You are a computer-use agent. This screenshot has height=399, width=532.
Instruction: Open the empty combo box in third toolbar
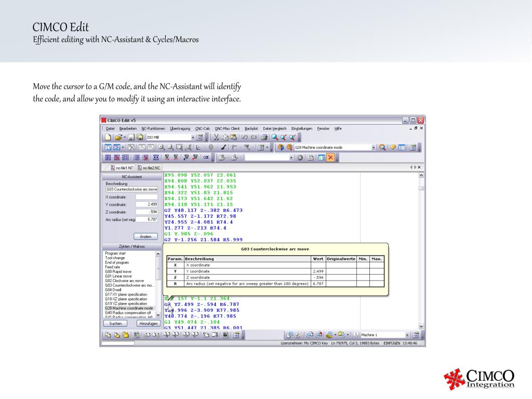[x=291, y=158]
